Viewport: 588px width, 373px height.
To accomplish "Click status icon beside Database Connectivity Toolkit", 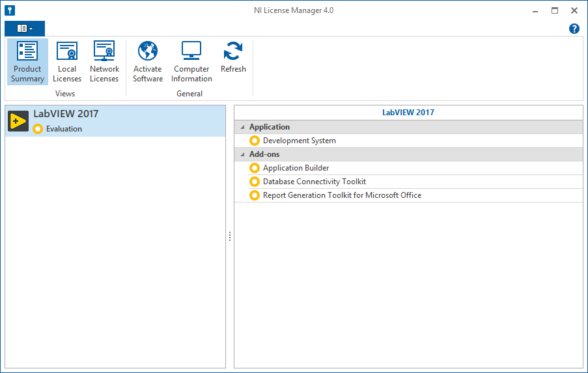I will (x=255, y=182).
